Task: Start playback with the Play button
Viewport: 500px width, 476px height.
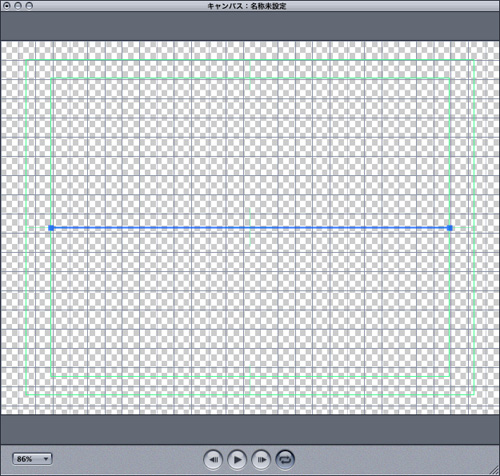Action: [x=237, y=460]
